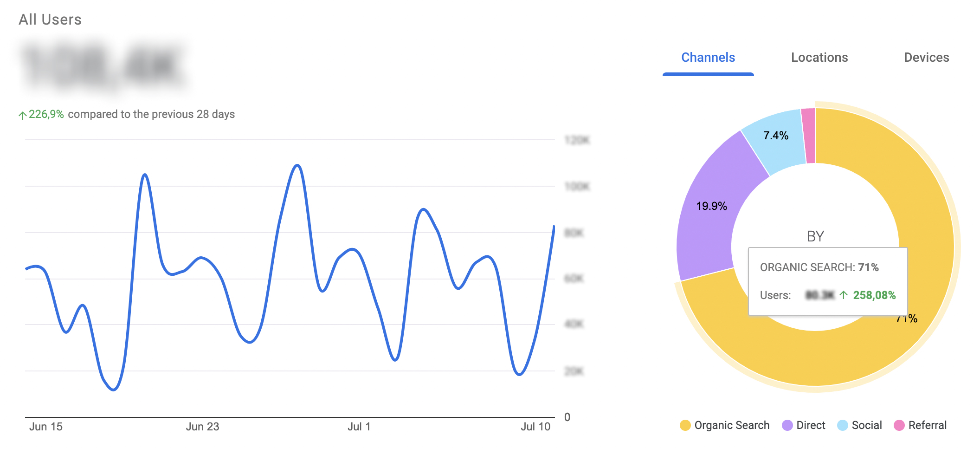Toggle the Referral legend label

[x=927, y=425]
